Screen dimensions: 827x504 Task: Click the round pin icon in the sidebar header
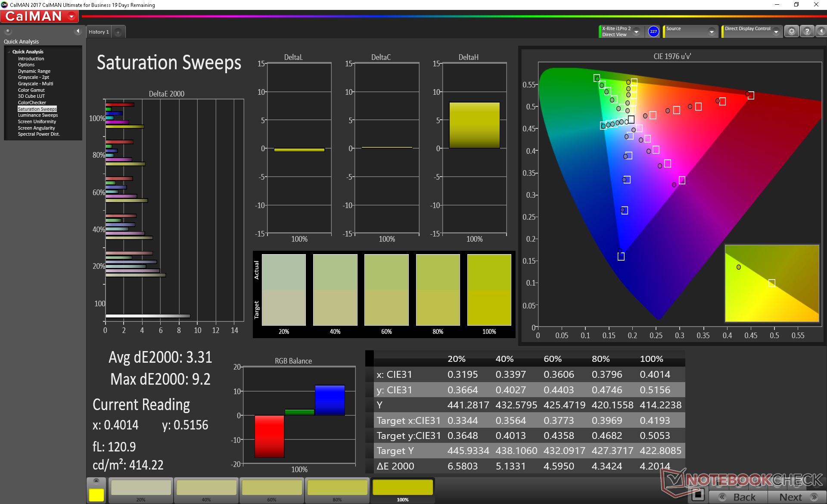(x=8, y=31)
